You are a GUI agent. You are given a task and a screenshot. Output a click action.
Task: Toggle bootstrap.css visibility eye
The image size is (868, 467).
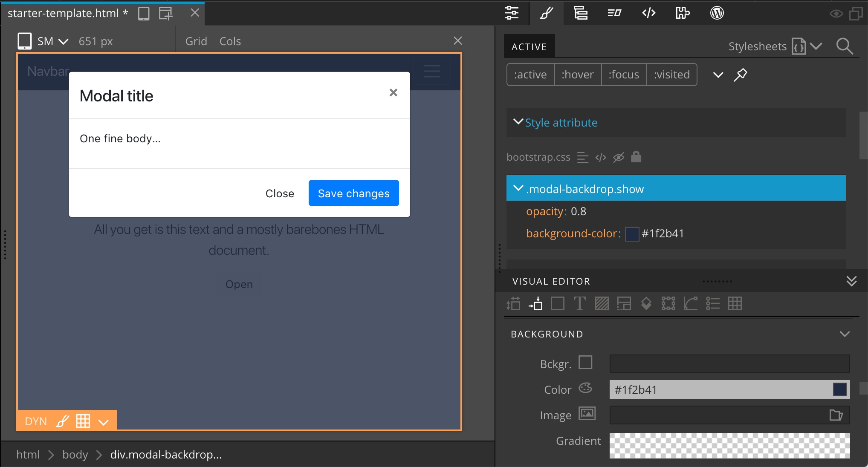click(x=618, y=157)
